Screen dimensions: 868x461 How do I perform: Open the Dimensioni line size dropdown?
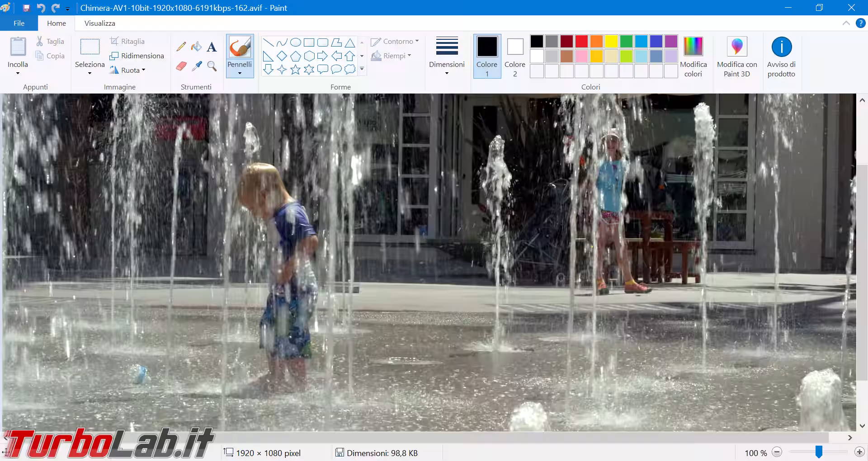tap(447, 56)
